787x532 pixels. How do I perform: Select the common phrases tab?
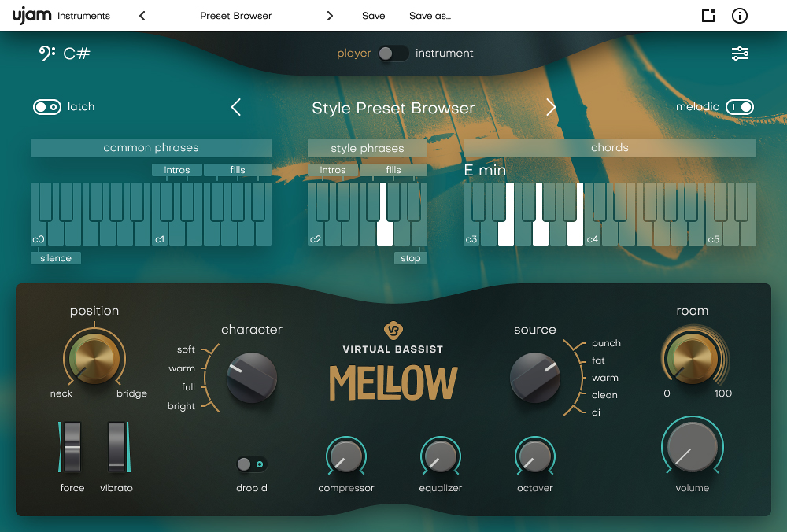pos(150,147)
